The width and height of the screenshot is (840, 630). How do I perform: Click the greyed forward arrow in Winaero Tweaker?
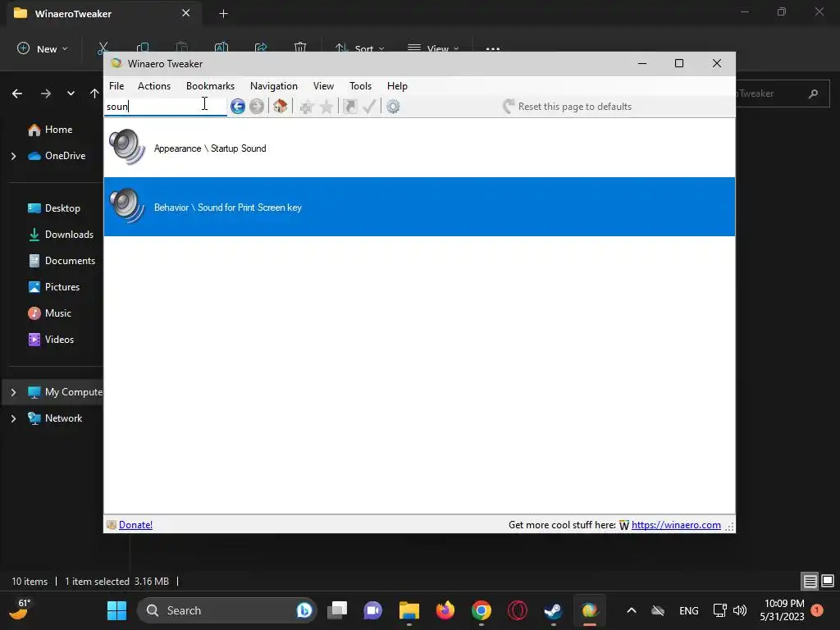coord(257,107)
